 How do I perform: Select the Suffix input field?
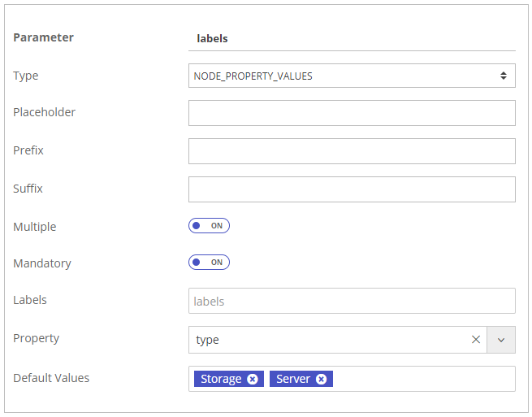351,189
